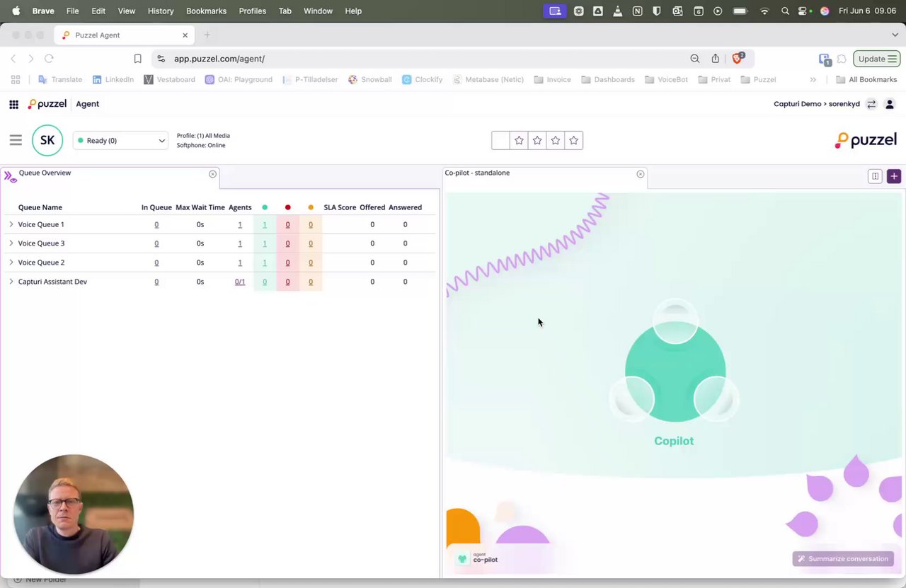This screenshot has height=588, width=906.
Task: Click the In Queue count for Voice Queue 1
Action: pyautogui.click(x=156, y=224)
